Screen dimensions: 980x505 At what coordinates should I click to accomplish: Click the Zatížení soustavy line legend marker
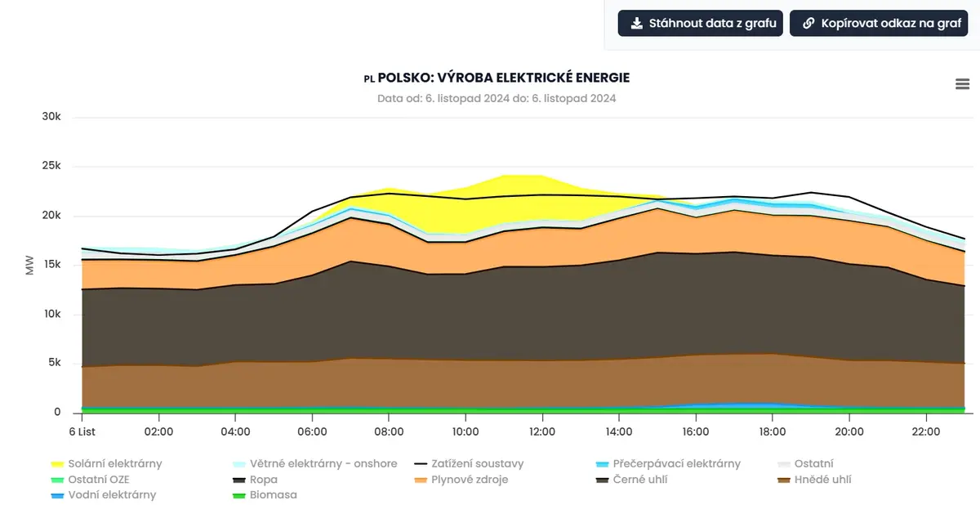click(x=422, y=464)
